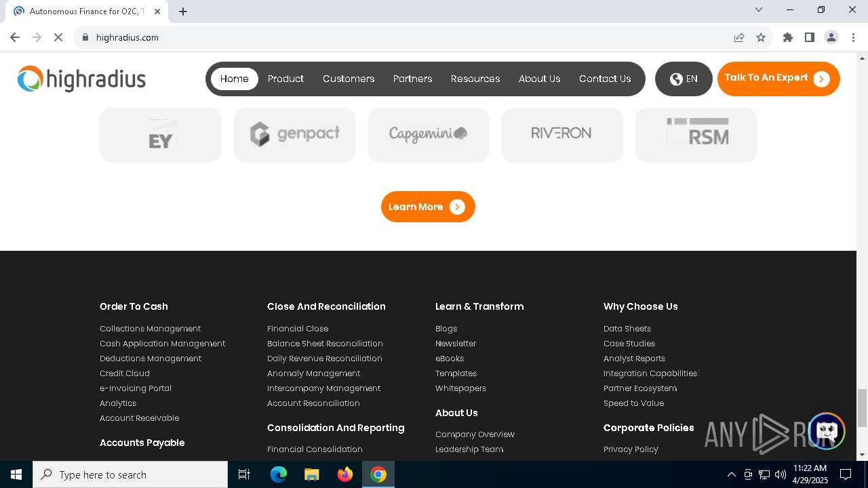Toggle Chrome side panel icon
The width and height of the screenshot is (868, 488).
810,37
